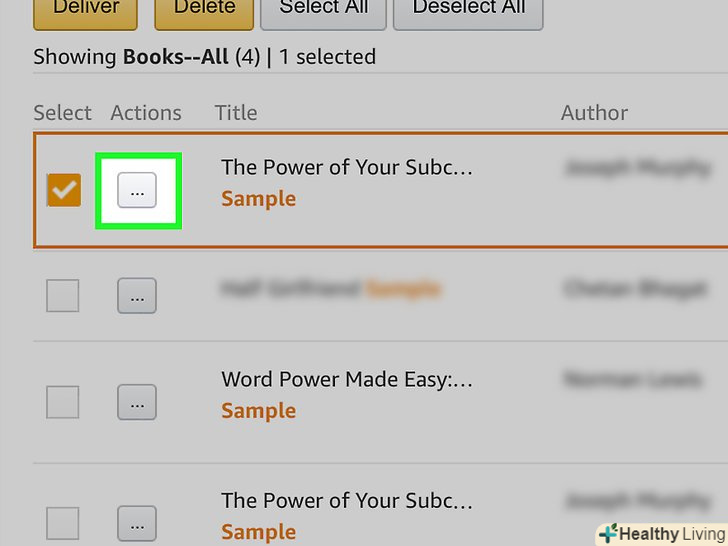Click the Author column header

click(x=594, y=113)
